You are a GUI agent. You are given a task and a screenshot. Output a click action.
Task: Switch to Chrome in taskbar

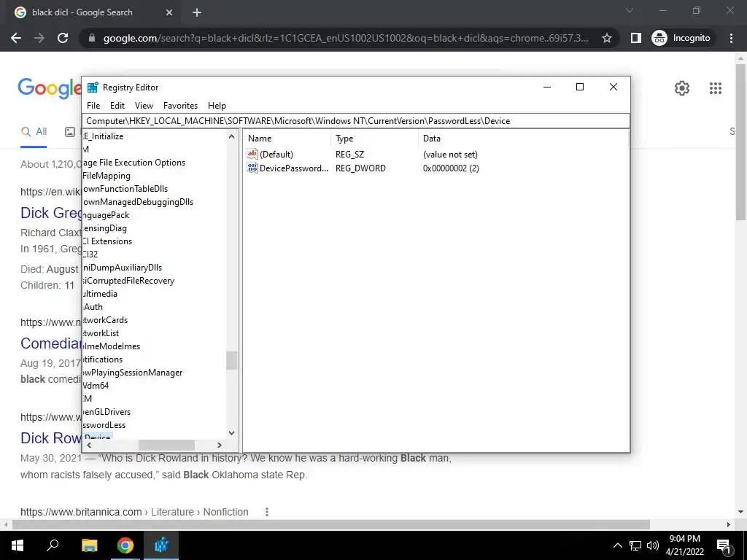tap(125, 545)
